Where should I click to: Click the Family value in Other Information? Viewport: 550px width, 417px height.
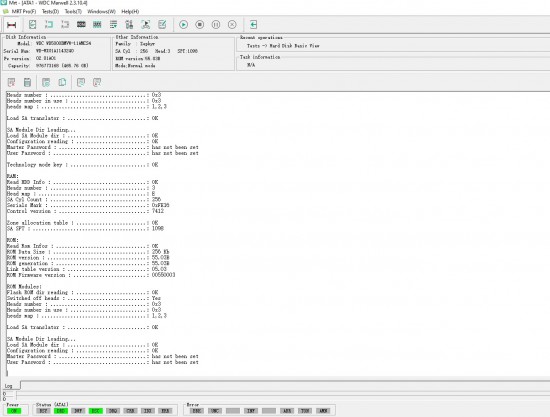(147, 44)
